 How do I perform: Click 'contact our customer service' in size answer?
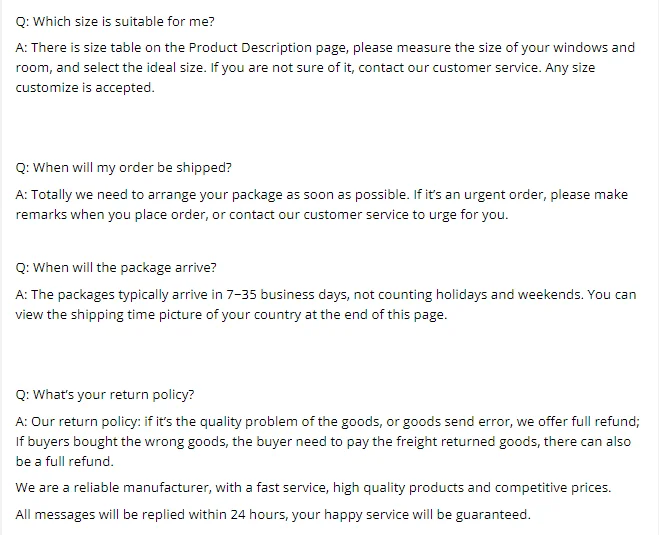[x=449, y=68]
